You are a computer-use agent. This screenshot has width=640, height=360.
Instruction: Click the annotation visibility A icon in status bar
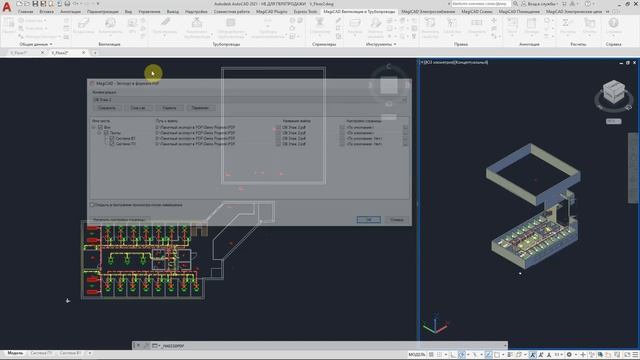[x=533, y=355]
